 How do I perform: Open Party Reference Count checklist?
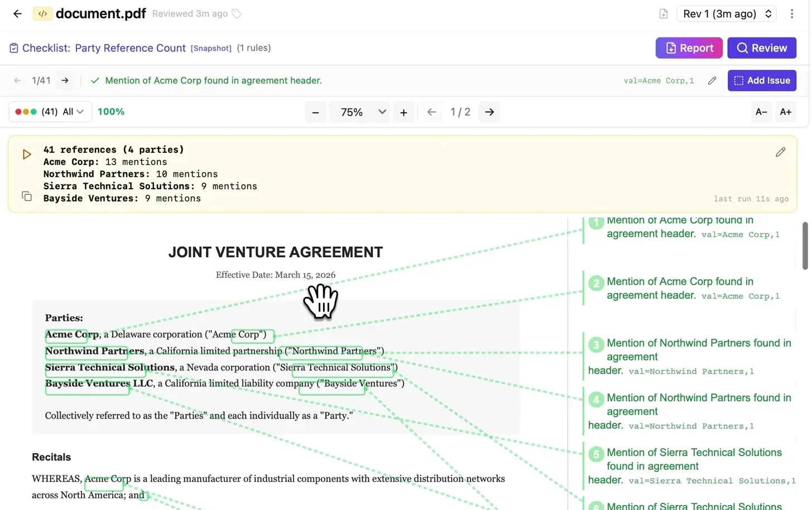pyautogui.click(x=130, y=48)
